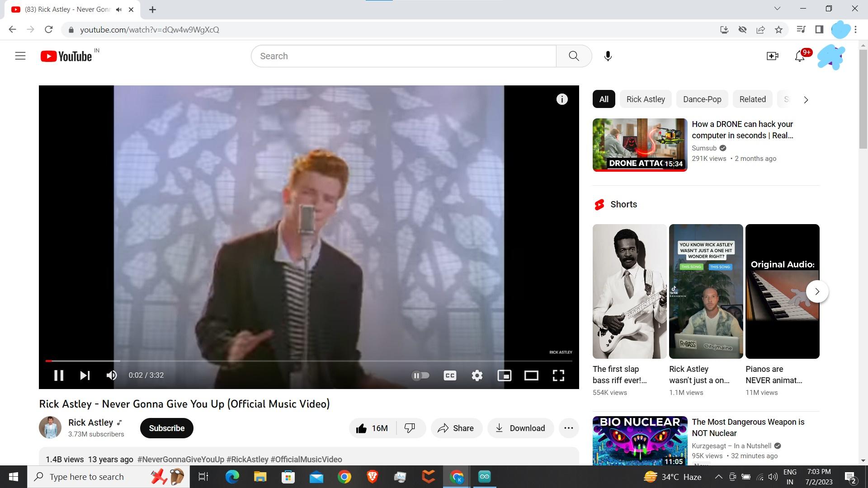Seek on the video progress bar
Screen dimensions: 868x488
pos(309,361)
